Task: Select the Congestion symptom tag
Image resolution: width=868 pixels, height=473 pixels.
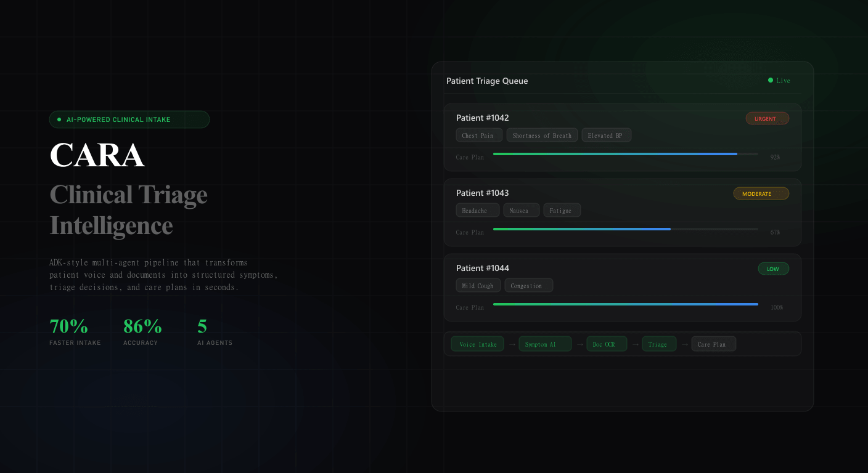Action: coord(528,286)
